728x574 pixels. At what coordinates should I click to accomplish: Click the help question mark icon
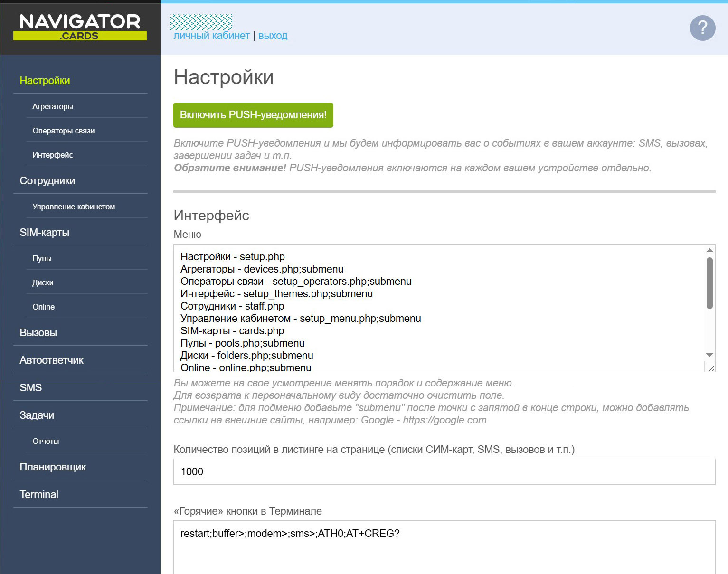pyautogui.click(x=702, y=28)
